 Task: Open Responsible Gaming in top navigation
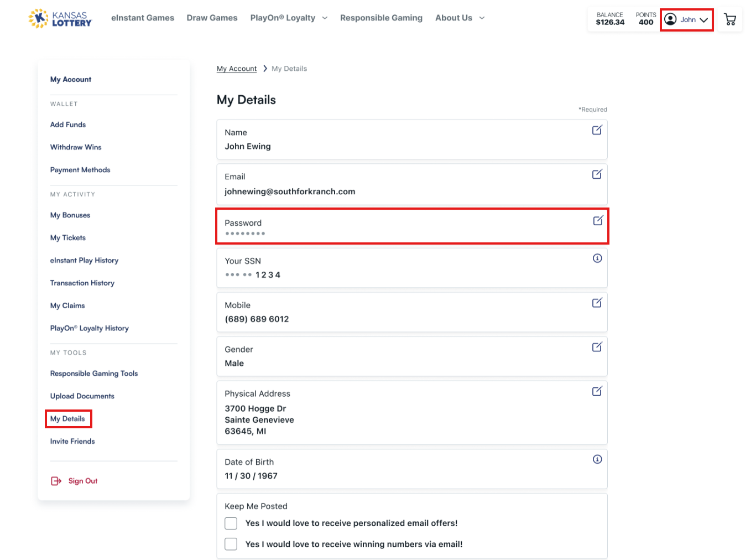pos(381,18)
